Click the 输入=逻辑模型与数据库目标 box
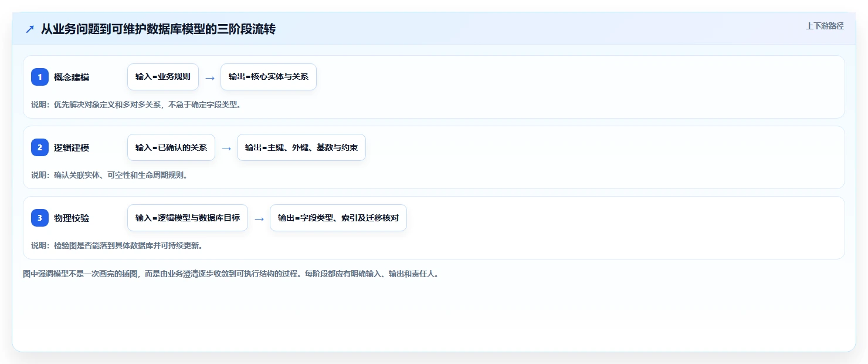868x364 pixels. (x=188, y=218)
